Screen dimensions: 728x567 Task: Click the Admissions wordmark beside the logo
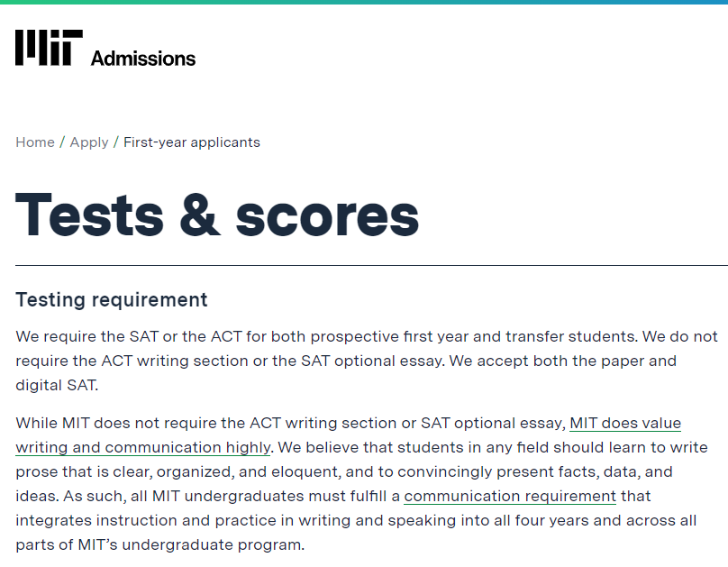point(143,59)
